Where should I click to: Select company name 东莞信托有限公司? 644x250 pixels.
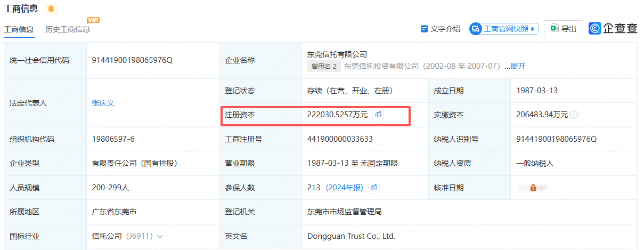point(337,54)
